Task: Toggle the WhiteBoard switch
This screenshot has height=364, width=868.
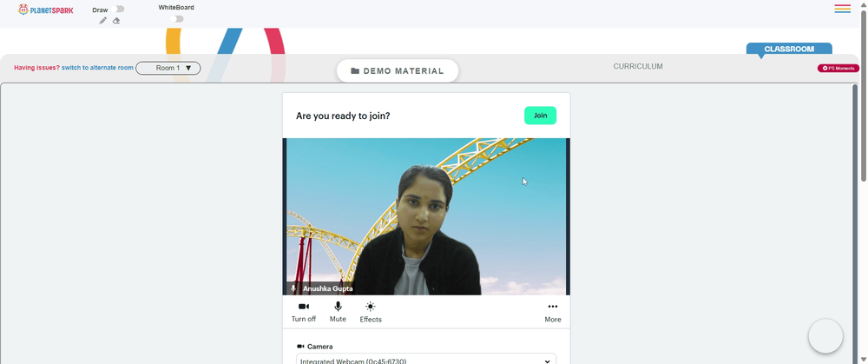Action: [176, 19]
